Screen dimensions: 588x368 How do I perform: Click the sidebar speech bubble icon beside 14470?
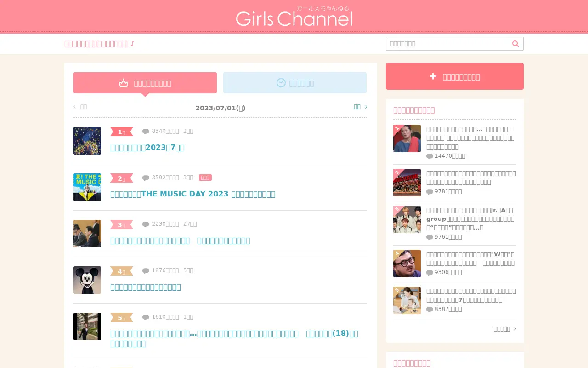[430, 156]
